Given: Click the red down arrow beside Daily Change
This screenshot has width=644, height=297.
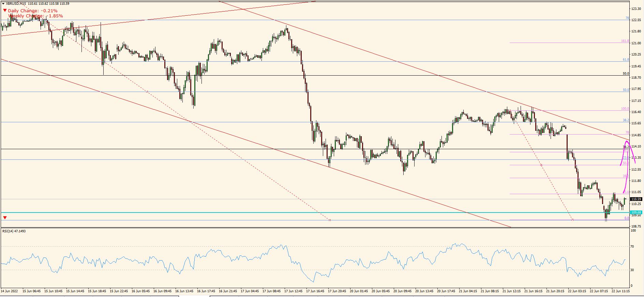Looking at the screenshot, I should point(5,11).
